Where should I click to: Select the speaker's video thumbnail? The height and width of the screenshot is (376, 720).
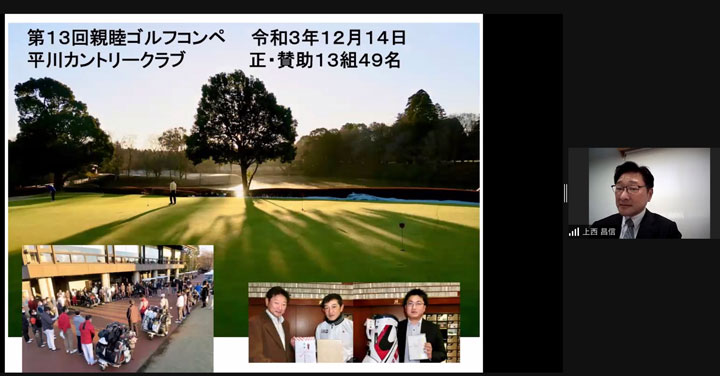pos(639,193)
